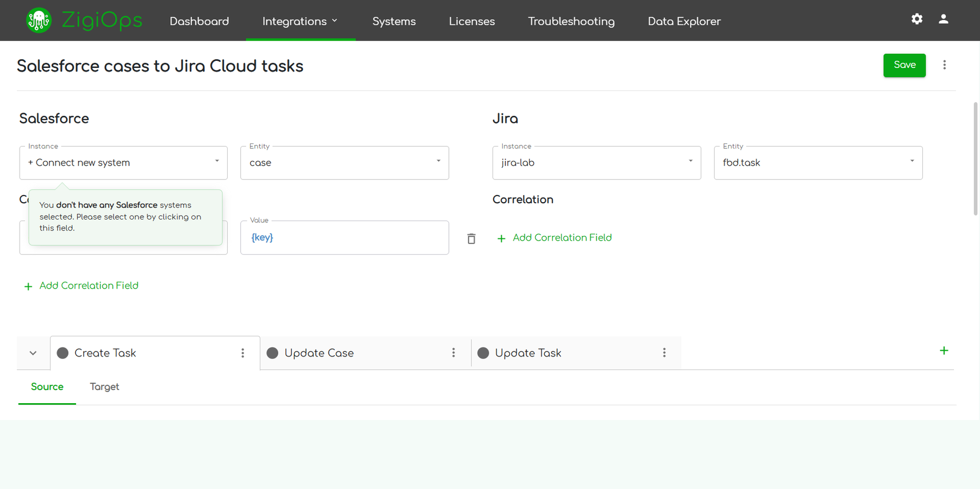Open the Jira Instance jira-lab dropdown
This screenshot has width=980, height=489.
[597, 162]
